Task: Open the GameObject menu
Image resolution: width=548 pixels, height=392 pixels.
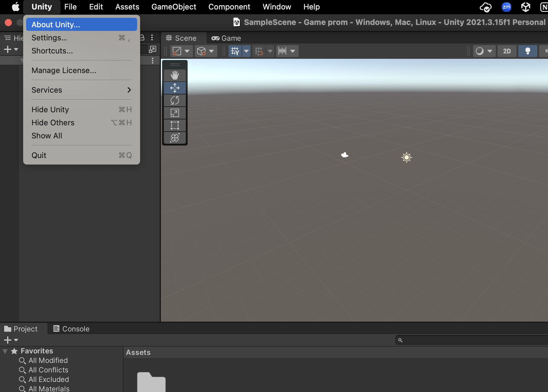Action: coord(174,7)
